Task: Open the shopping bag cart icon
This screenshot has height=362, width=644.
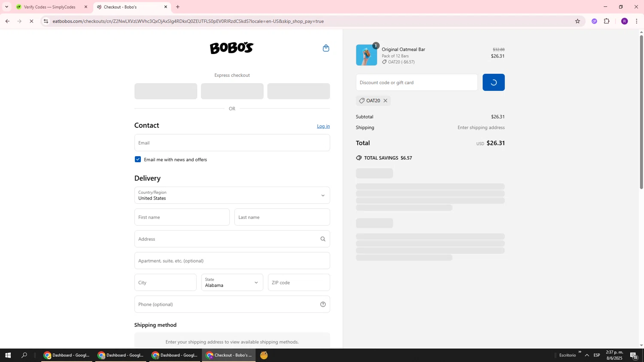Action: pyautogui.click(x=326, y=48)
